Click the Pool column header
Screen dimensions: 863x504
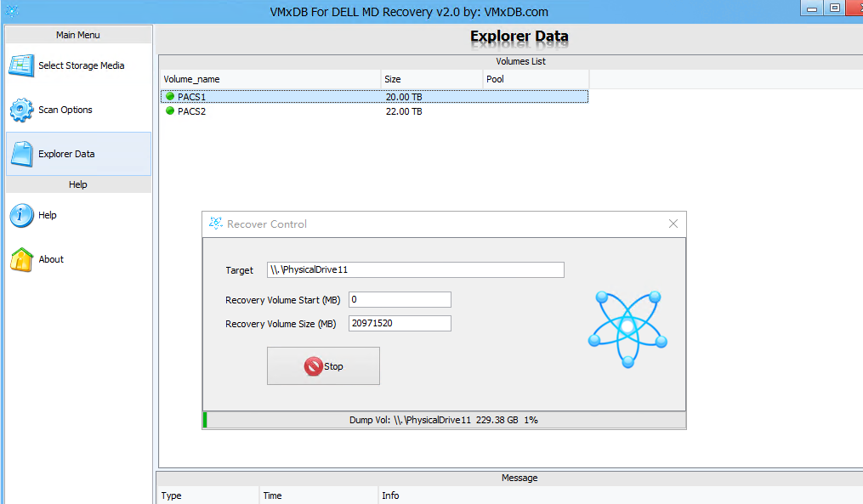pyautogui.click(x=536, y=79)
